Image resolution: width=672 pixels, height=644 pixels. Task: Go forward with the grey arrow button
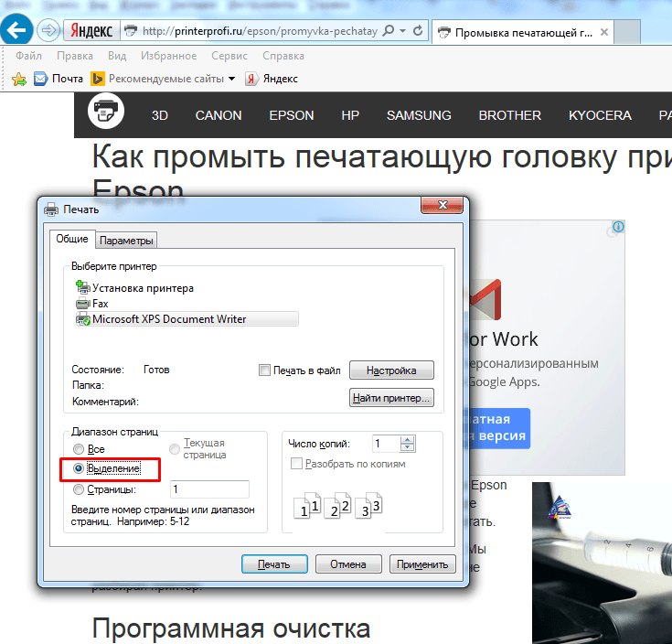pos(48,30)
